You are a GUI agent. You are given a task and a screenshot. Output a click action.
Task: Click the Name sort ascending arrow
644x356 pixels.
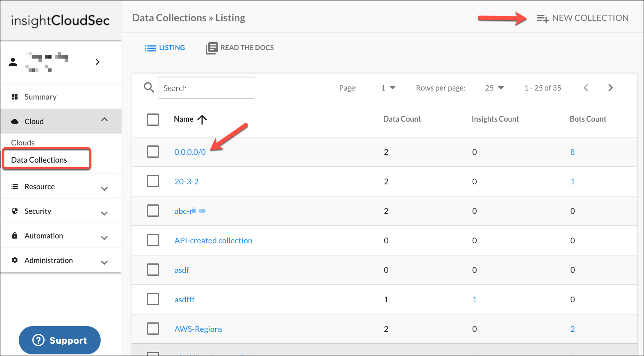[x=202, y=119]
